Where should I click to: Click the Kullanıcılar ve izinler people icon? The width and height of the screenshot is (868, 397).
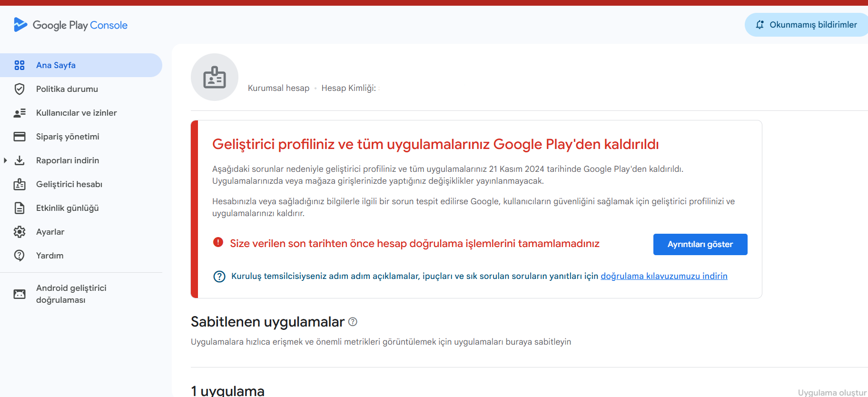click(20, 113)
